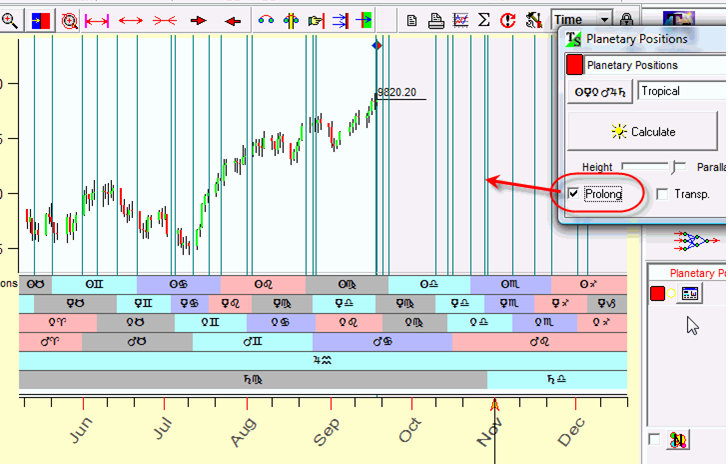Image resolution: width=728 pixels, height=464 pixels.
Task: Click the blue arrow on green block icon
Action: 364,20
